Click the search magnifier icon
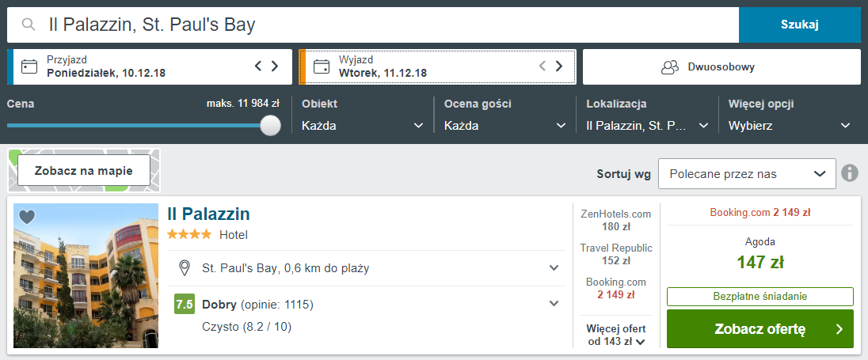Image resolution: width=868 pixels, height=360 pixels. [29, 25]
